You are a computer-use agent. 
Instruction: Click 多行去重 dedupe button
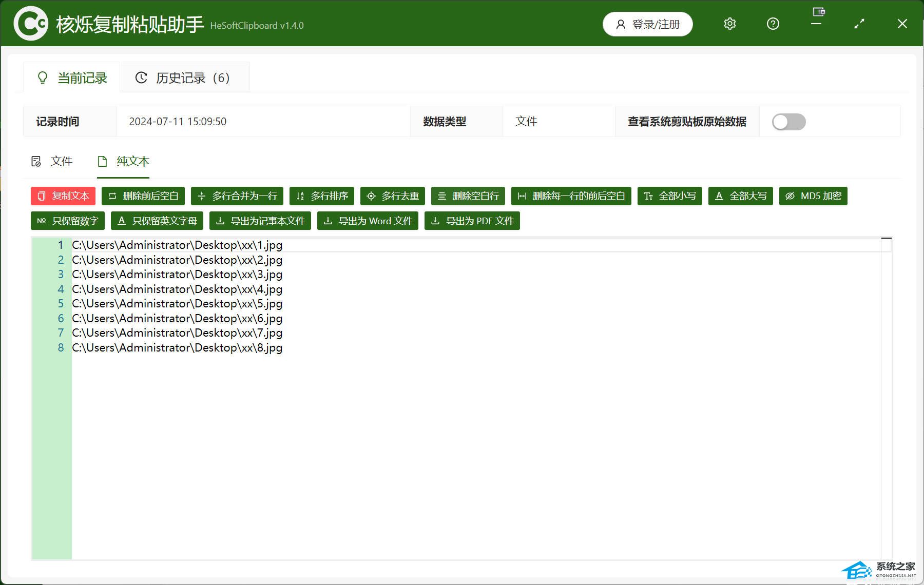[393, 196]
